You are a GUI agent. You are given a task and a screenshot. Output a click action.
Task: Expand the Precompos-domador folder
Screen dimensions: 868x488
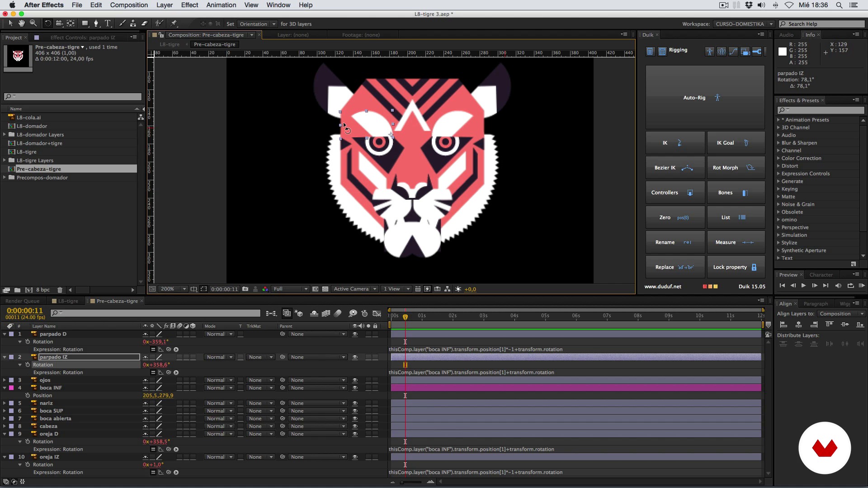coord(5,178)
